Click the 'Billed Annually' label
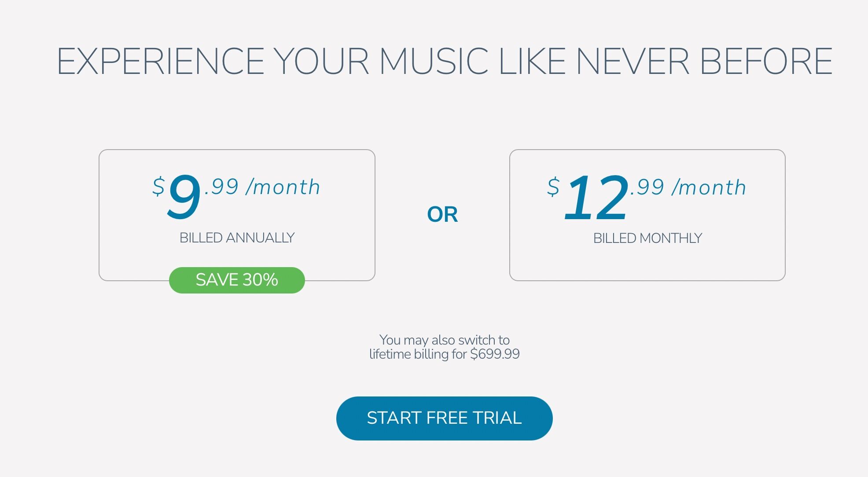868x477 pixels. pyautogui.click(x=237, y=238)
